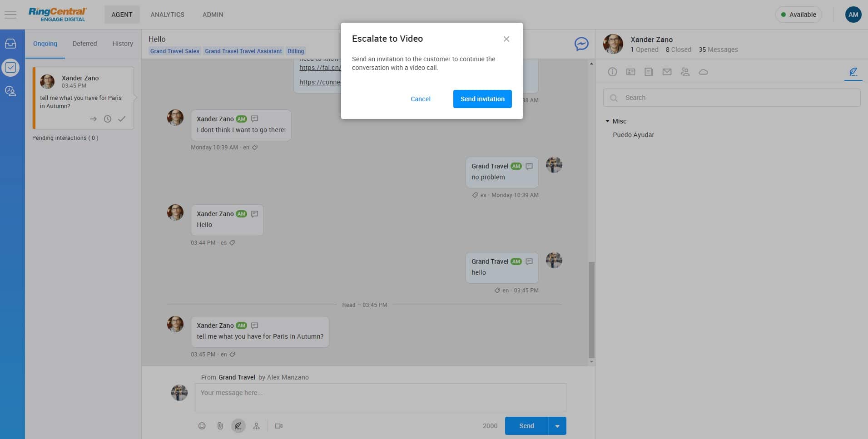Image resolution: width=868 pixels, height=439 pixels.
Task: Open the inbox icon in left sidebar
Action: click(10, 44)
